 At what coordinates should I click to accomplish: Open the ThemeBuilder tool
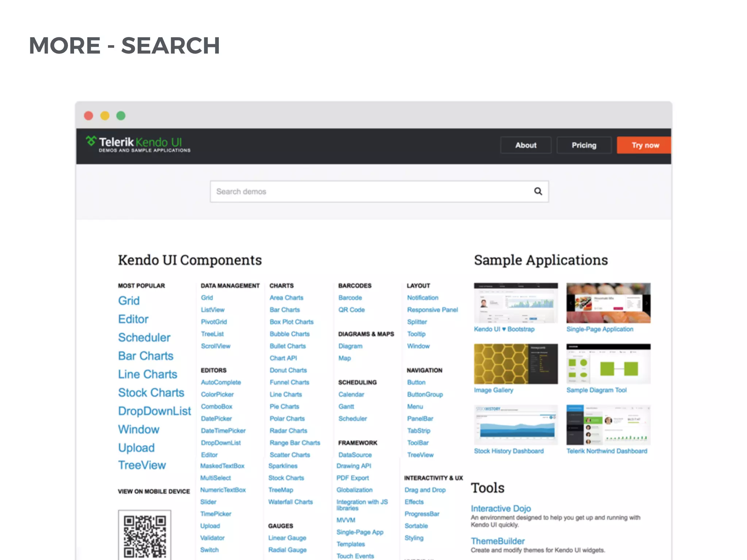498,541
